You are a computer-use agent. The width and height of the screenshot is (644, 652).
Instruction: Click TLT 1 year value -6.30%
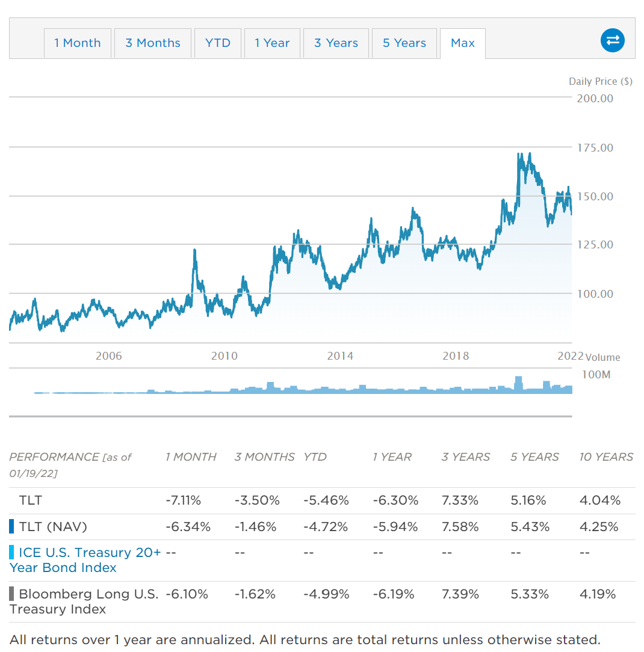[x=395, y=500]
